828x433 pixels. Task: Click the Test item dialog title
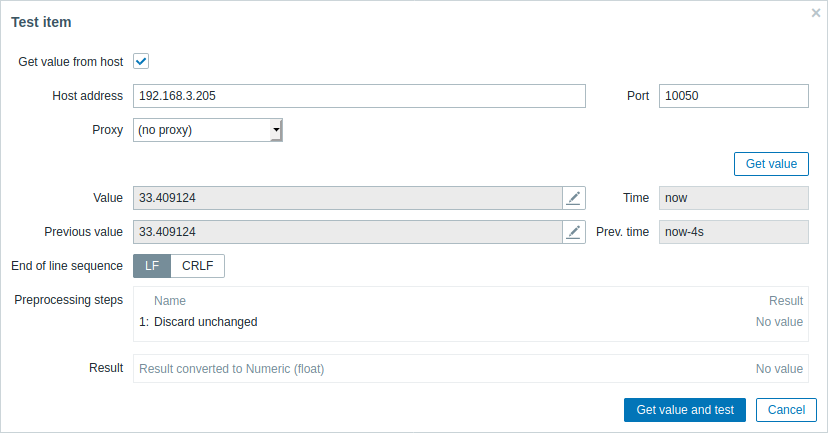point(41,22)
